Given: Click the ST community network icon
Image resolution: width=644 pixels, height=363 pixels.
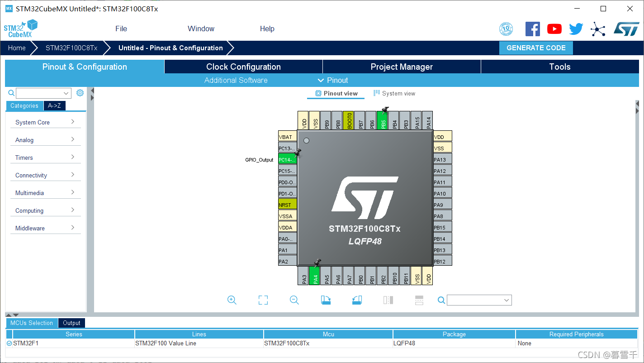Looking at the screenshot, I should point(598,29).
